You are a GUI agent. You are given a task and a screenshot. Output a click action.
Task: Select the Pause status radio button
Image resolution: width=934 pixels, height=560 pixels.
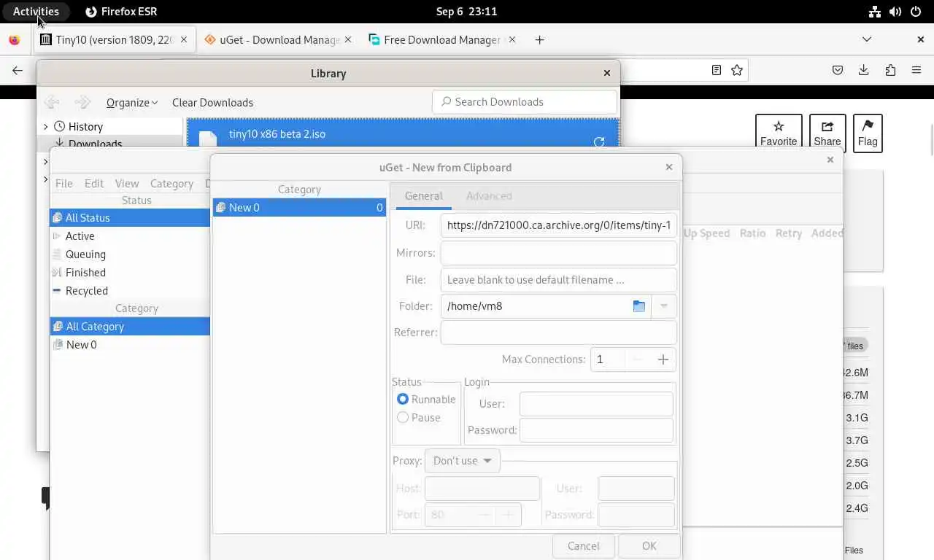(x=403, y=418)
